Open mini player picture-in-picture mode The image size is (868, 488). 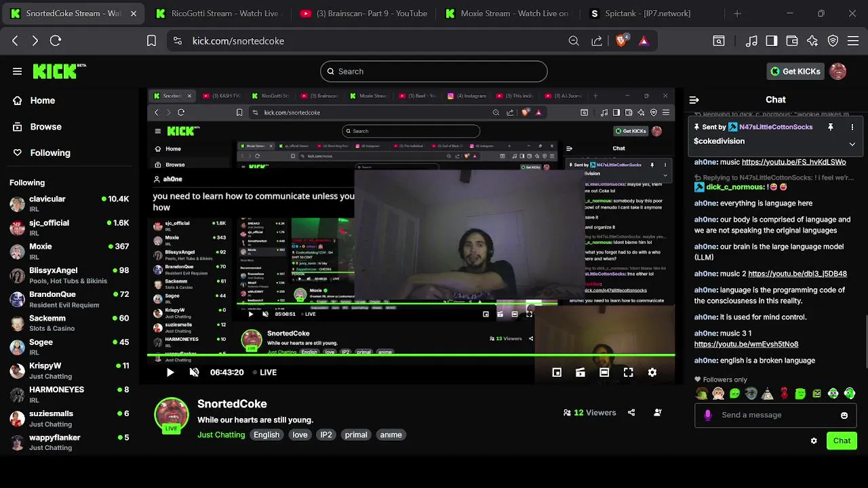[x=557, y=372]
